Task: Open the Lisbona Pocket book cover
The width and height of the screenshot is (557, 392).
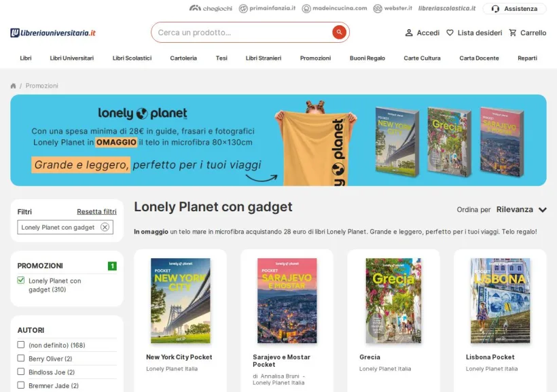Action: pyautogui.click(x=500, y=301)
